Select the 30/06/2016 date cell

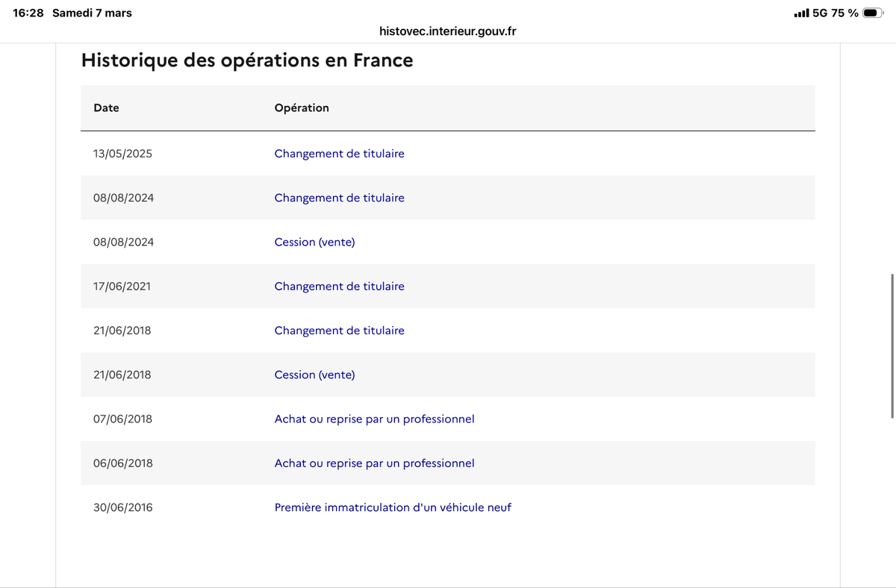[x=122, y=507]
